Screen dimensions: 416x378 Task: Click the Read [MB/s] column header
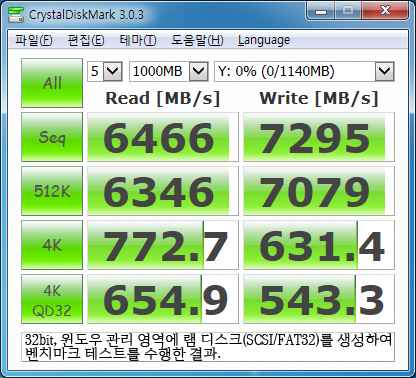click(163, 98)
